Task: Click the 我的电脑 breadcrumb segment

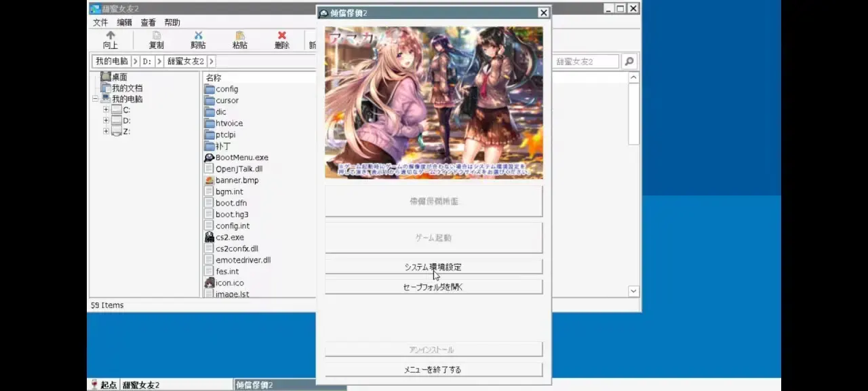Action: pyautogui.click(x=112, y=62)
